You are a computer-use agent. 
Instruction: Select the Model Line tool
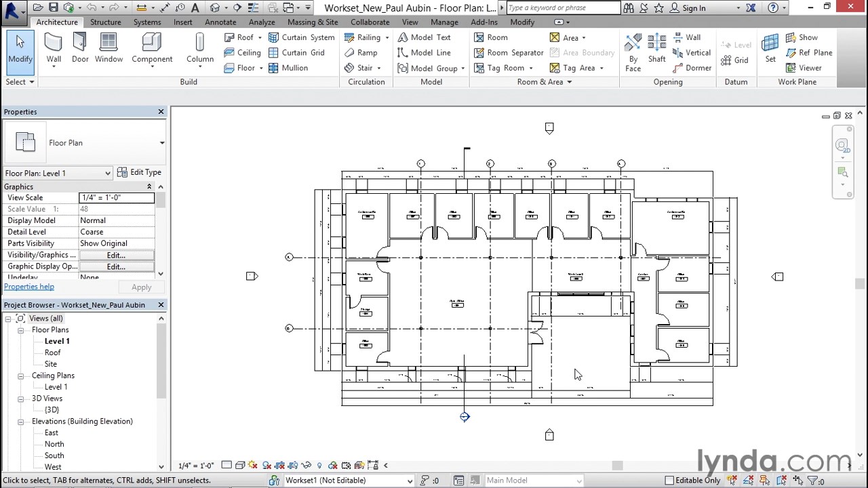point(424,52)
